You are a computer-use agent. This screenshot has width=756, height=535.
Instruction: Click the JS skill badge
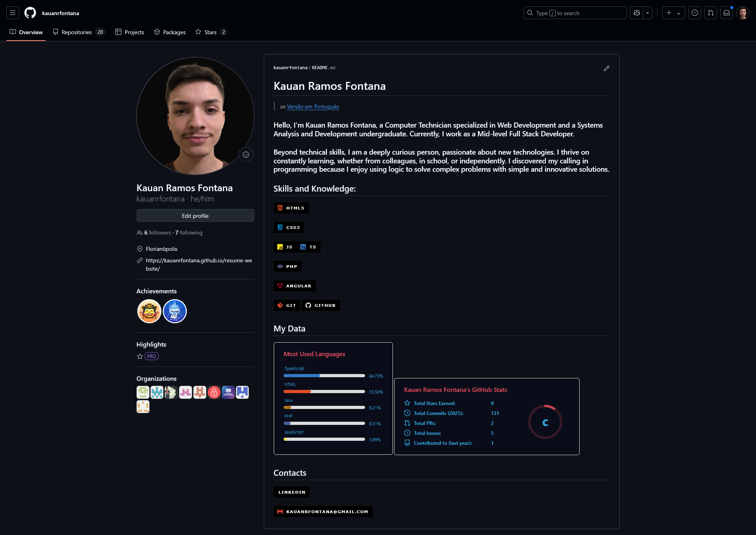(285, 247)
